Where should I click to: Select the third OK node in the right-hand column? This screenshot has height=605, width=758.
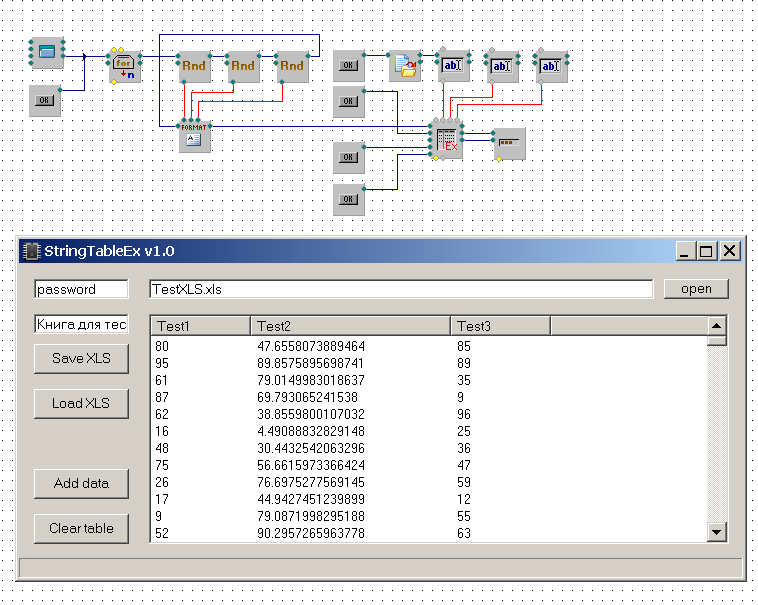[x=349, y=158]
